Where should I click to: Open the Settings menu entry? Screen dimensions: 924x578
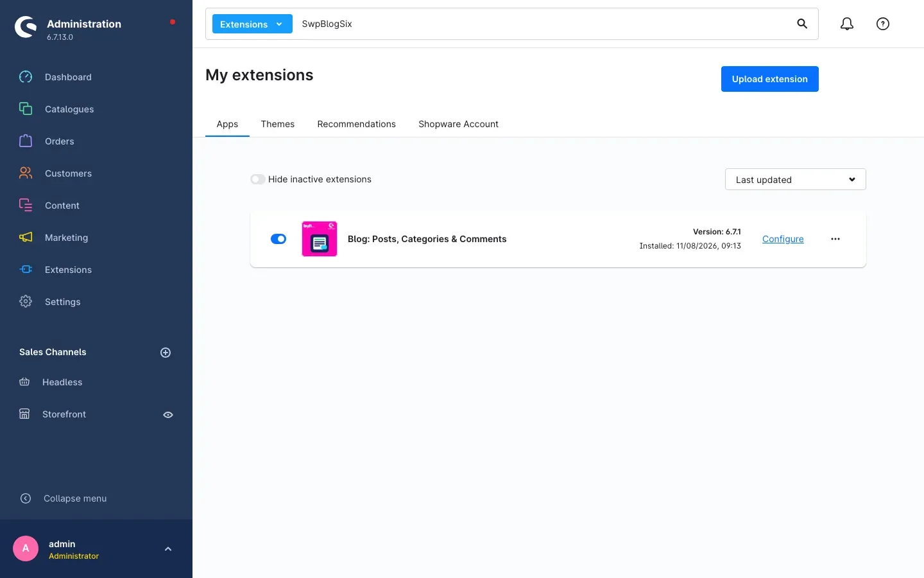63,302
